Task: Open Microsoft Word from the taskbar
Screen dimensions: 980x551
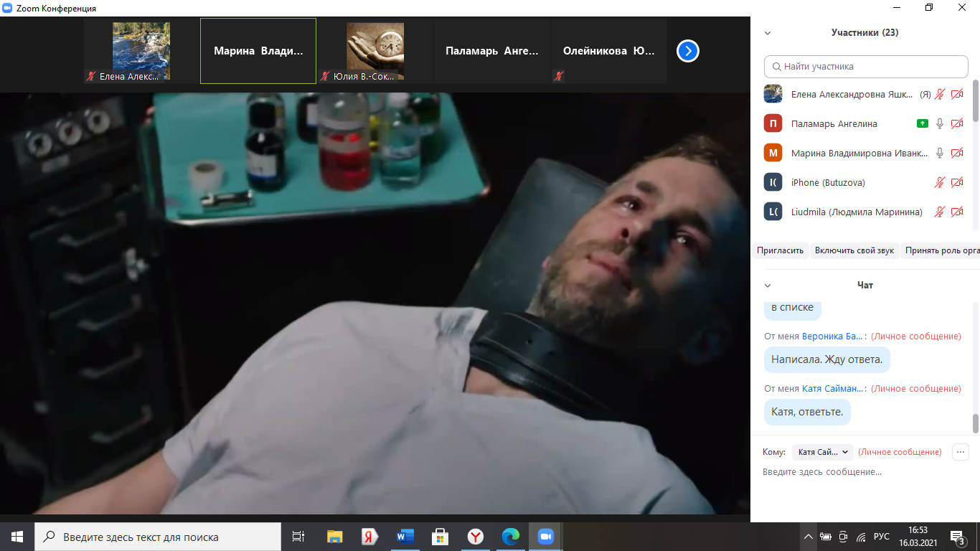Action: click(x=405, y=537)
